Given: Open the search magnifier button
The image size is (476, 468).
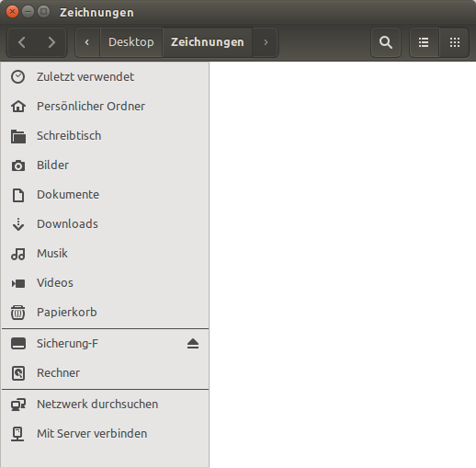Looking at the screenshot, I should pyautogui.click(x=386, y=42).
